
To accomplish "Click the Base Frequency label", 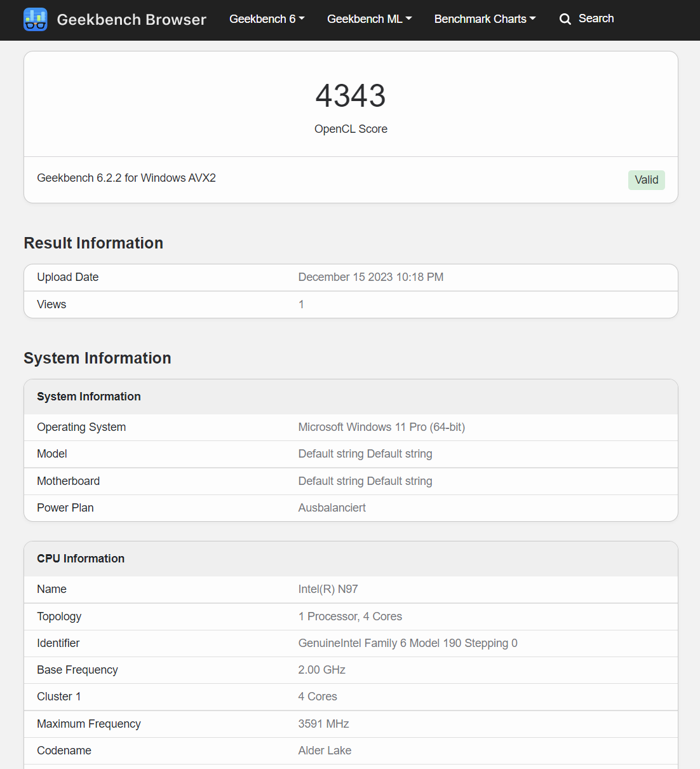I will (77, 670).
